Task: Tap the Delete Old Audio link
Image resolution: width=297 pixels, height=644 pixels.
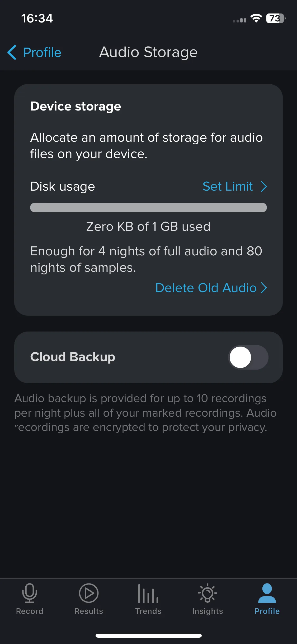Action: (x=206, y=288)
